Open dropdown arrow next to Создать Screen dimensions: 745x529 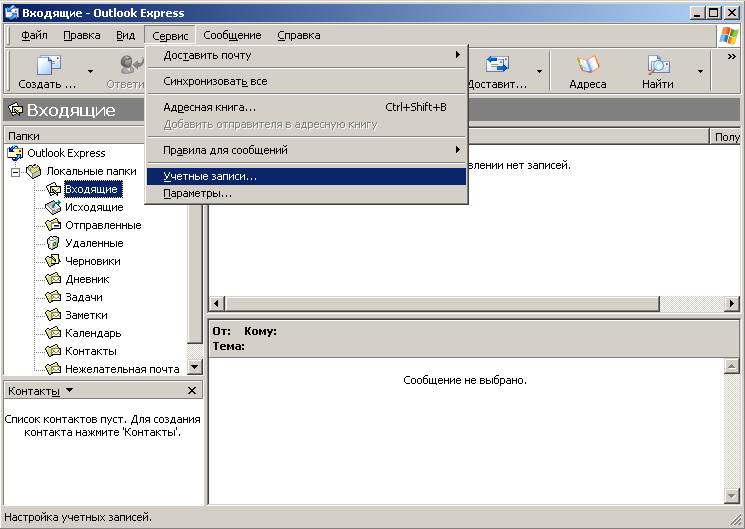[90, 71]
